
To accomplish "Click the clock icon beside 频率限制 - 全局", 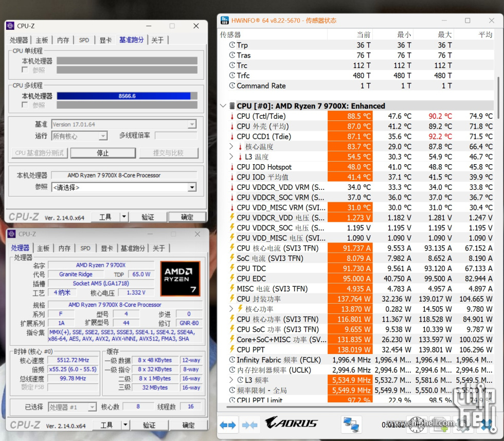I will [x=232, y=390].
